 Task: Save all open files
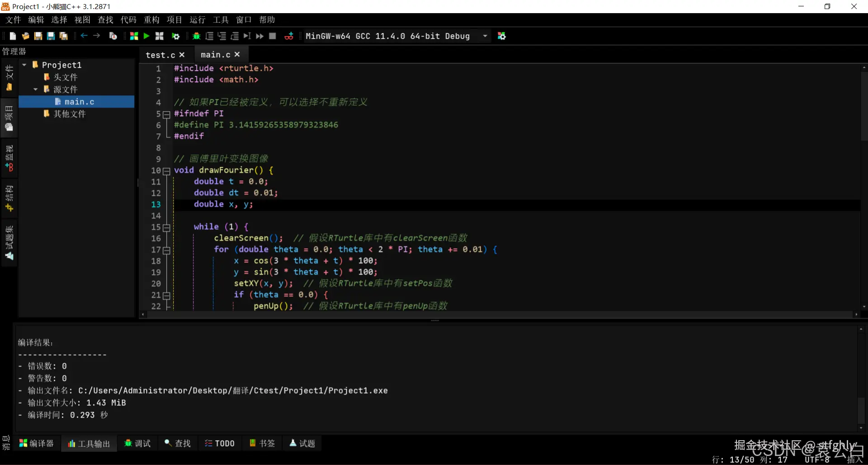tap(63, 36)
